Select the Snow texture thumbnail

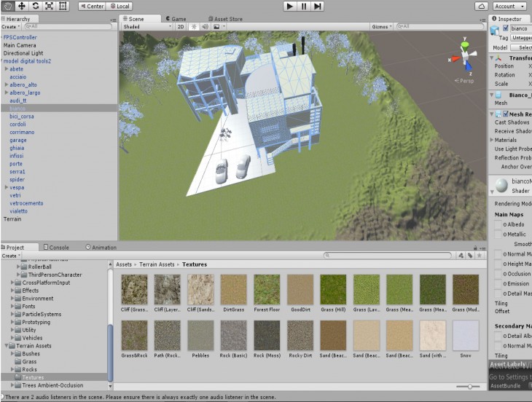coord(465,334)
